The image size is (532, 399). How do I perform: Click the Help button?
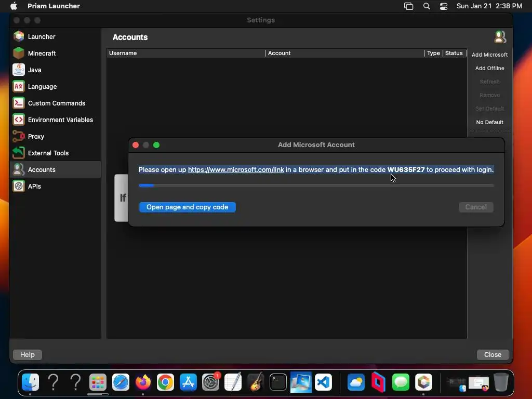[27, 354]
